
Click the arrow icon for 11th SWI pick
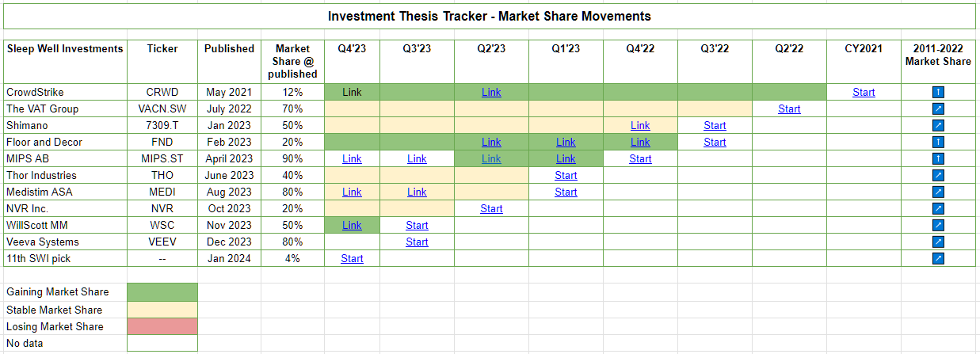(938, 258)
